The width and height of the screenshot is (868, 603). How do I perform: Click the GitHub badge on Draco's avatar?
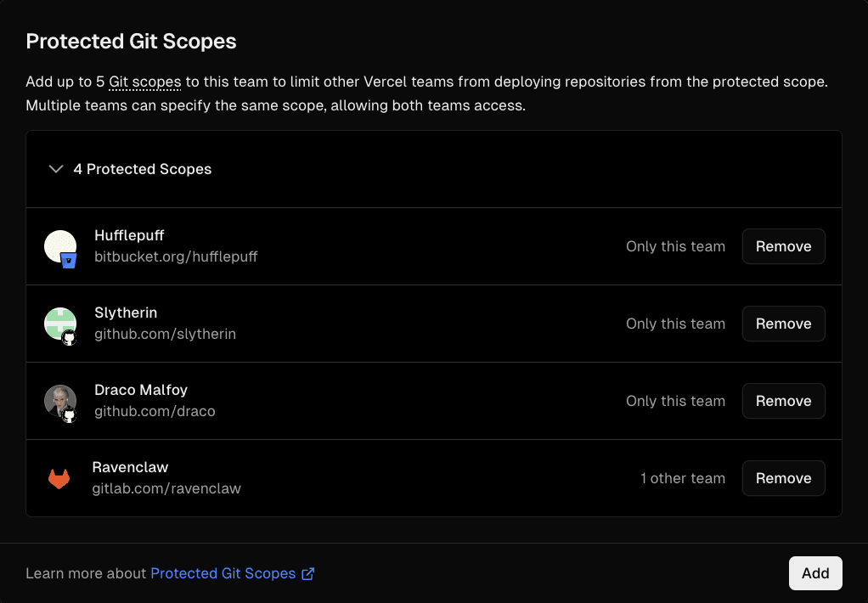(x=70, y=414)
